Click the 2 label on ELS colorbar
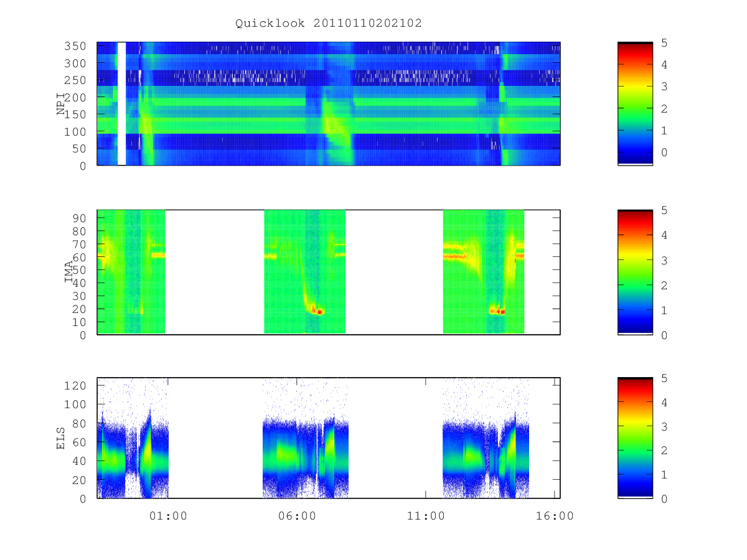 [x=665, y=450]
